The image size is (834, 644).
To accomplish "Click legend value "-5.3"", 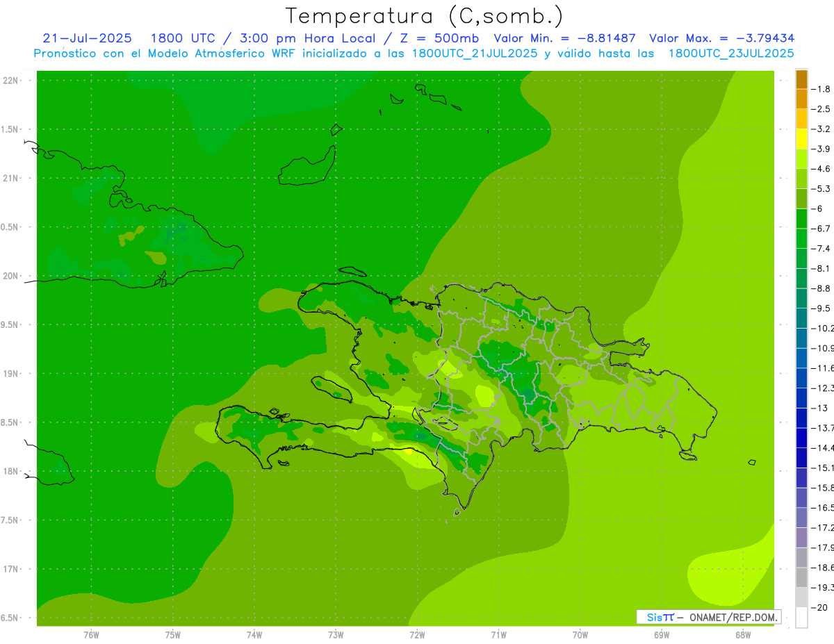I will pyautogui.click(x=821, y=188).
